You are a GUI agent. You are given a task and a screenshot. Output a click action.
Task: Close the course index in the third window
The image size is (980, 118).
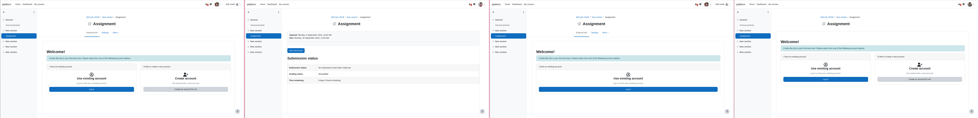(x=493, y=12)
